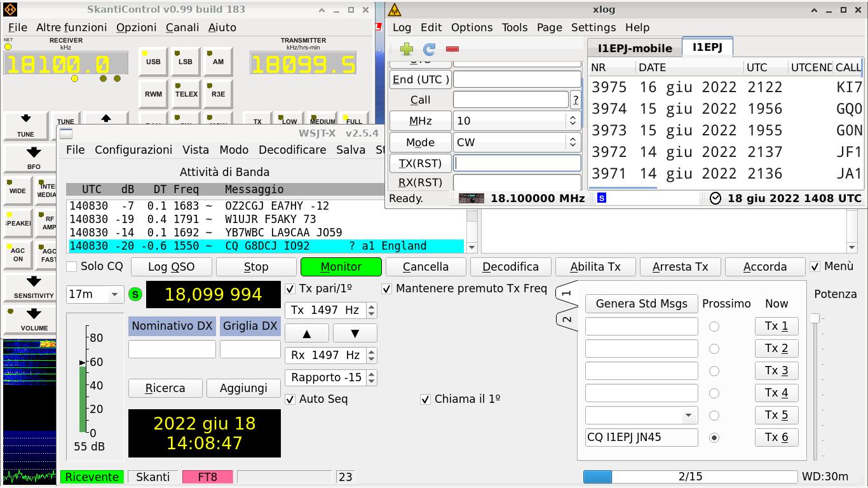Adjust the Rx 1497 Hz spinner arrows
The width and height of the screenshot is (868, 488).
[372, 355]
